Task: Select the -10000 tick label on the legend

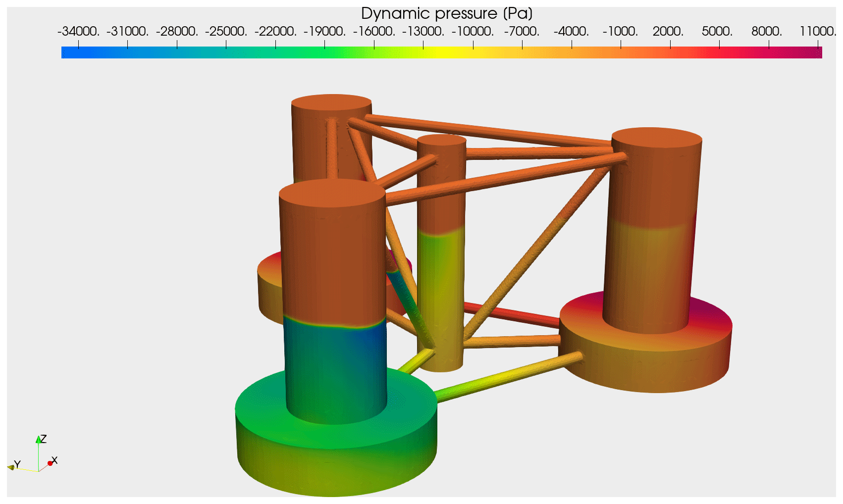Action: 473,32
